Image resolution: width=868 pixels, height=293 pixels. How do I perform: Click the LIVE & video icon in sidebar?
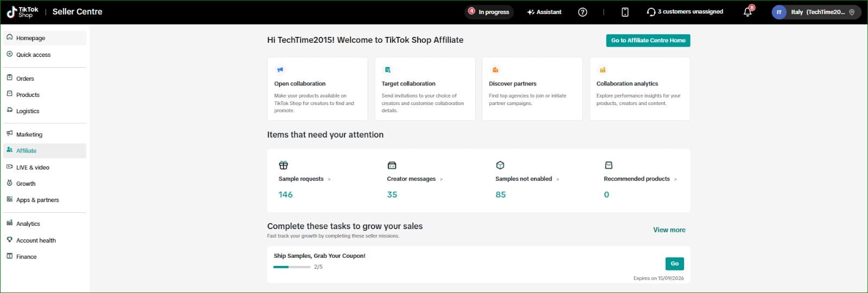click(9, 167)
